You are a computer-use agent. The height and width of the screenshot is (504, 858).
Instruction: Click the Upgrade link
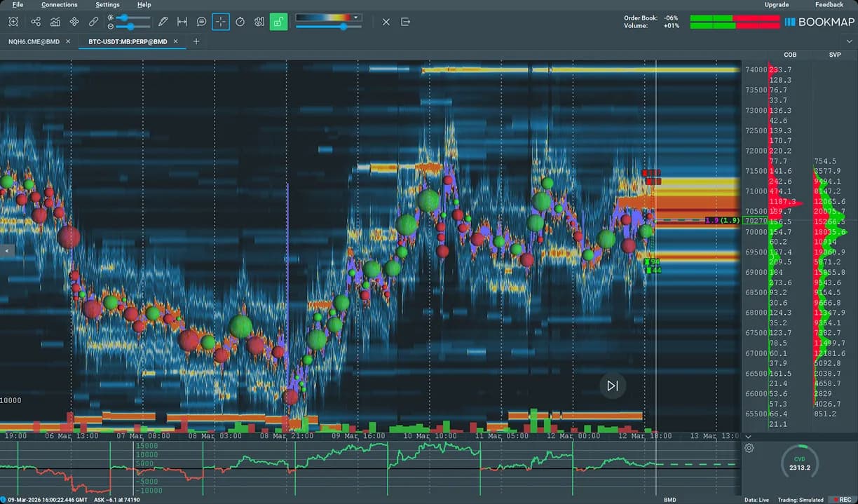(x=777, y=4)
